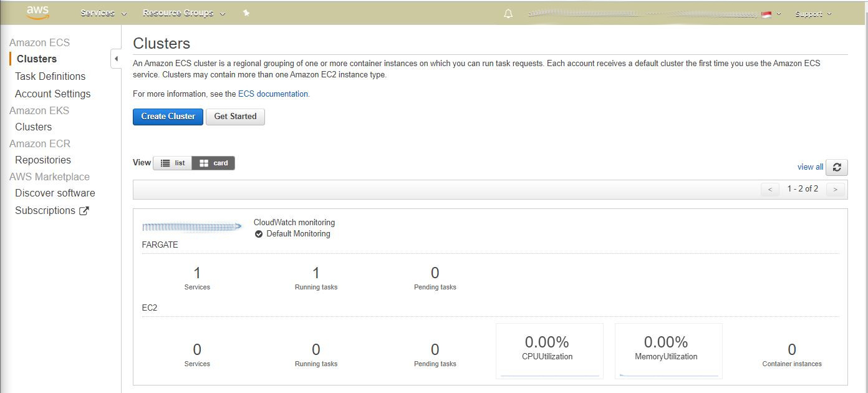Go to the next page of clusters
Screen dimensions: 868x393
836,189
